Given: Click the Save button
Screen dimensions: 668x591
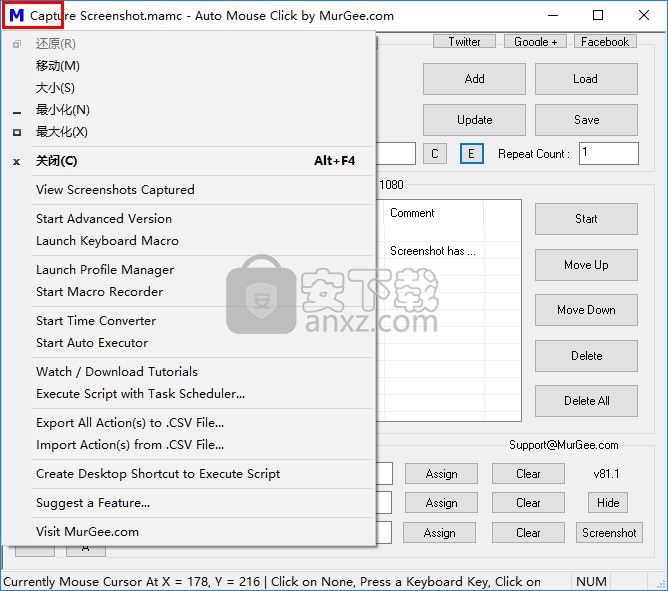Looking at the screenshot, I should [x=586, y=120].
